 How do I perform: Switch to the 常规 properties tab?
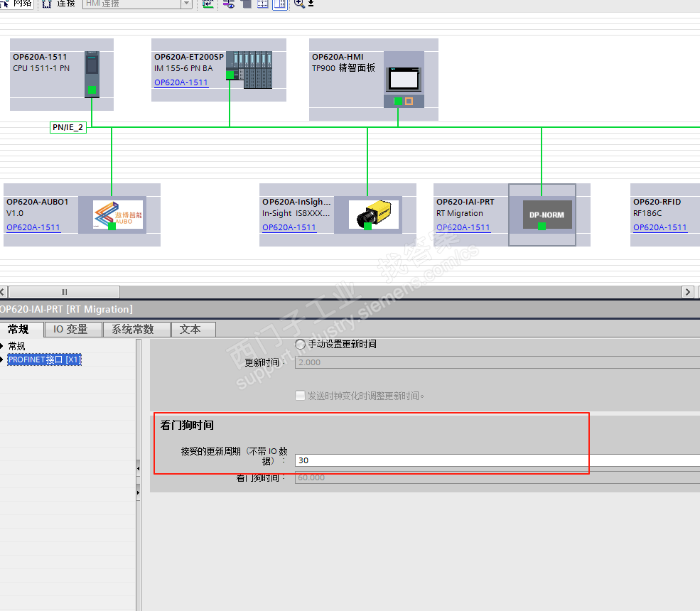tap(18, 330)
